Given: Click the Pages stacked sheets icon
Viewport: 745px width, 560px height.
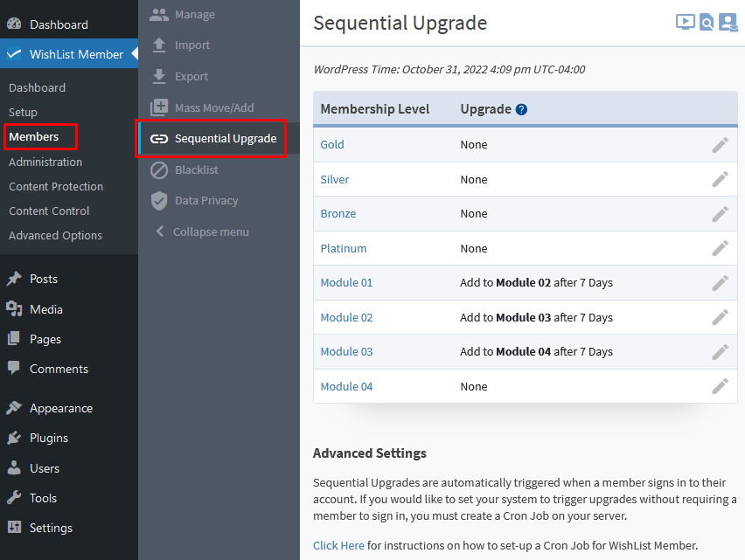Looking at the screenshot, I should (x=14, y=338).
